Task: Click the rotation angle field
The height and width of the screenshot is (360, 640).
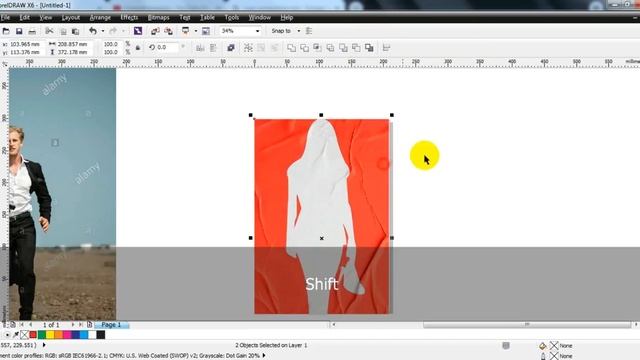Action: point(167,47)
